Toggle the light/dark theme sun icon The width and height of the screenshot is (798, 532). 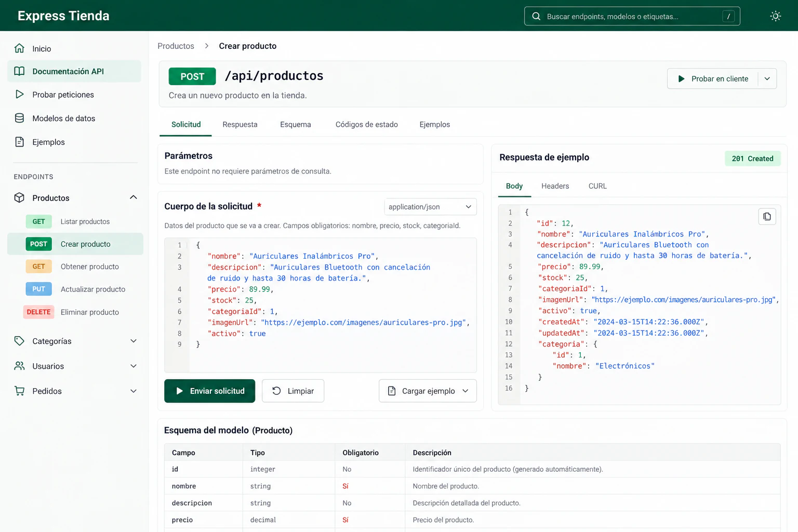click(775, 16)
